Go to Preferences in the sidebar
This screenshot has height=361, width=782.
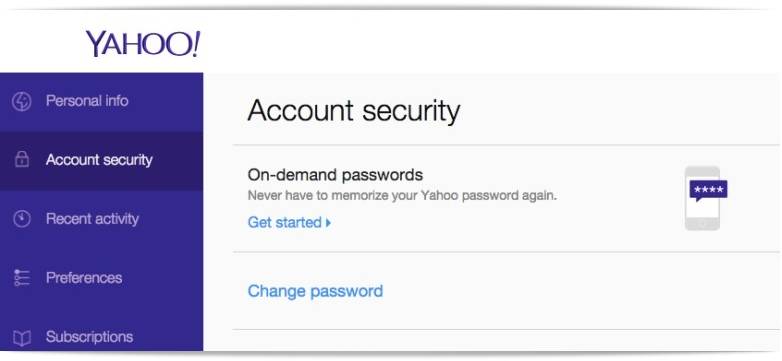[101, 278]
